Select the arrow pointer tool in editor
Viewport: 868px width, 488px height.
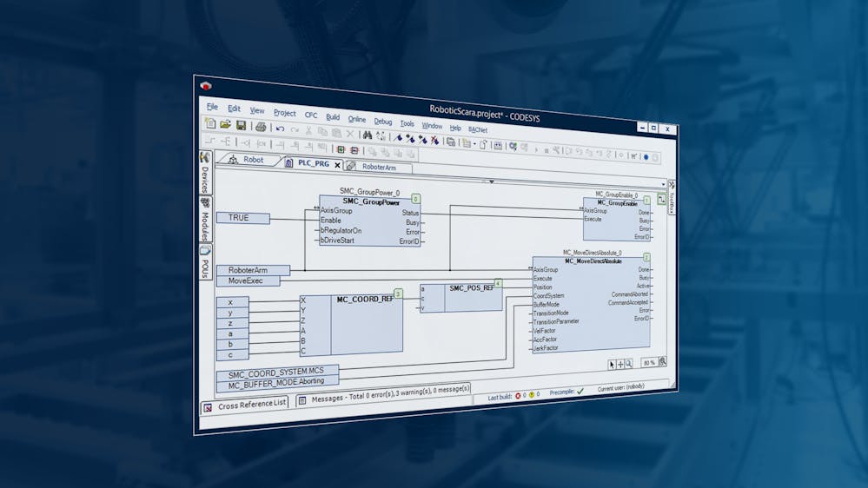point(612,364)
